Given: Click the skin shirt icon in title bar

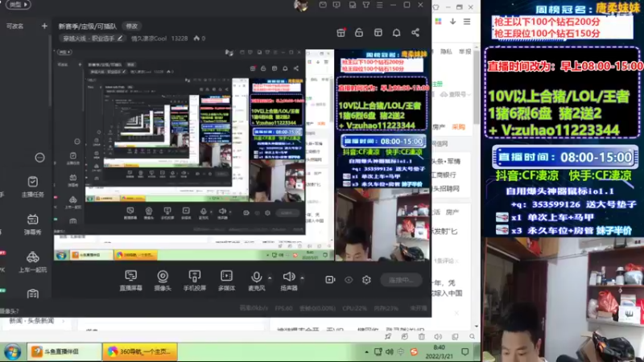Looking at the screenshot, I should click(x=366, y=5).
